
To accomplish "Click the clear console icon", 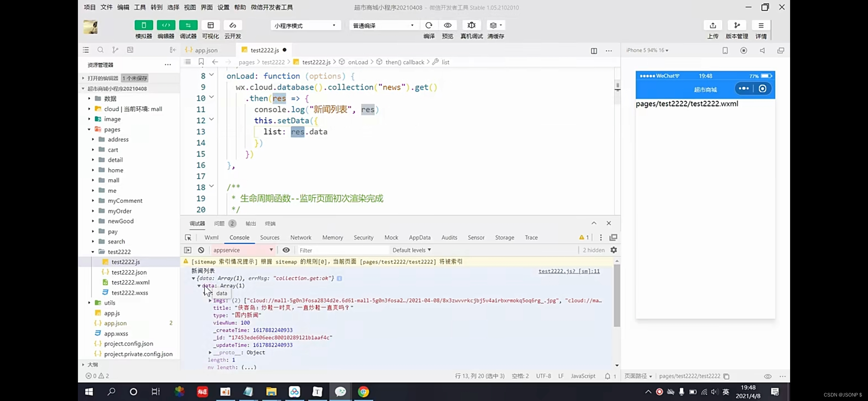I will click(201, 250).
